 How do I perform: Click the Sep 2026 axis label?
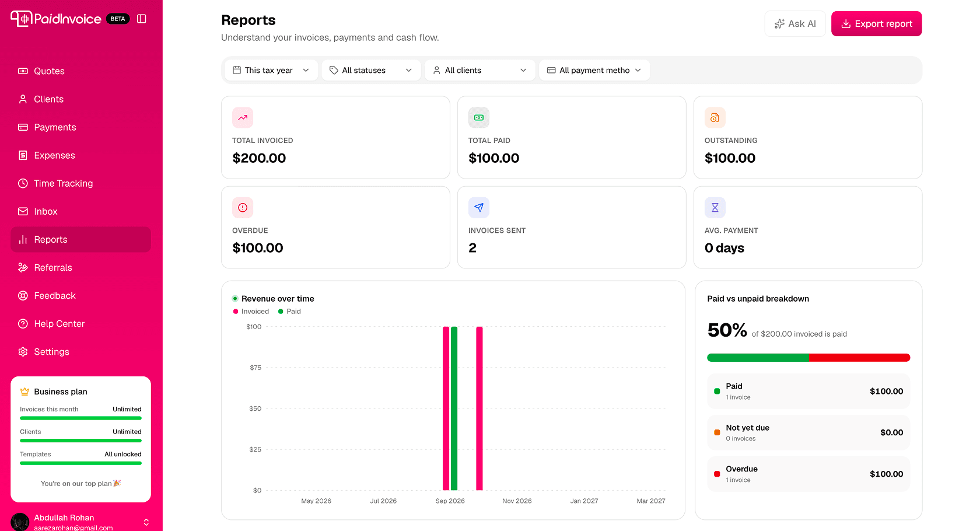pyautogui.click(x=450, y=501)
